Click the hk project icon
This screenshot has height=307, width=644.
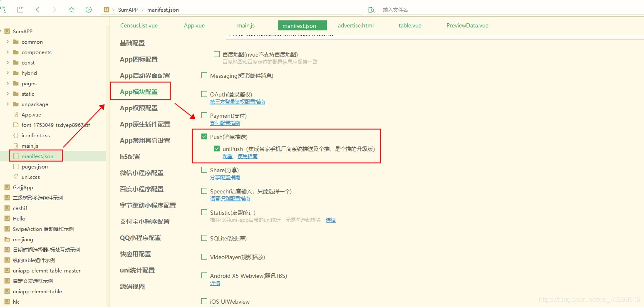[x=7, y=302]
